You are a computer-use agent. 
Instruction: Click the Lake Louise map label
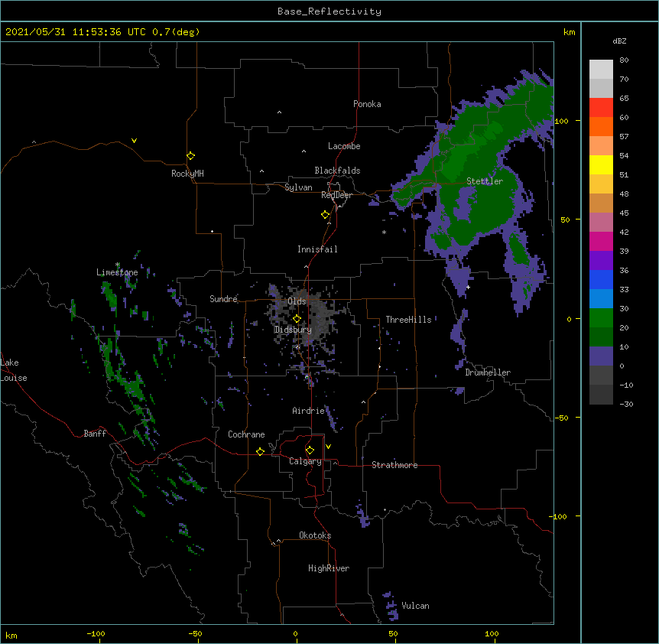[x=14, y=370]
